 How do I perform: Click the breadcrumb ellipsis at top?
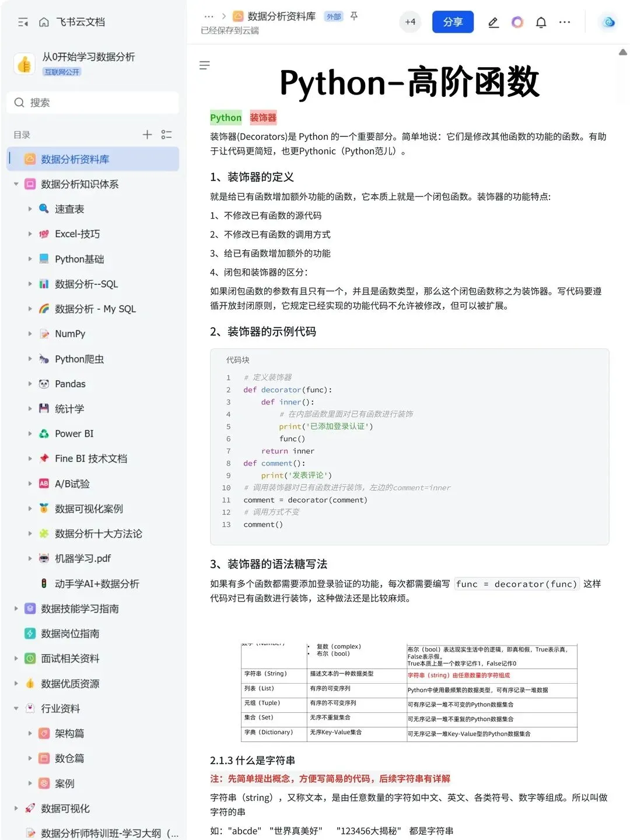coord(209,16)
